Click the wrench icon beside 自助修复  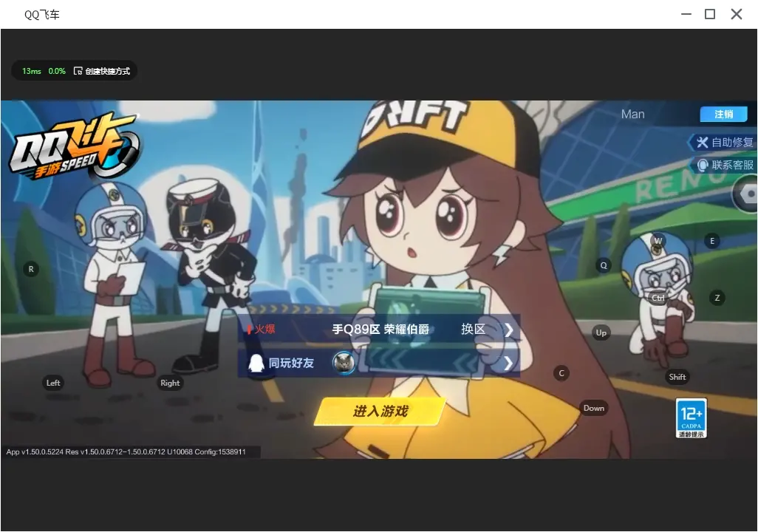(702, 142)
